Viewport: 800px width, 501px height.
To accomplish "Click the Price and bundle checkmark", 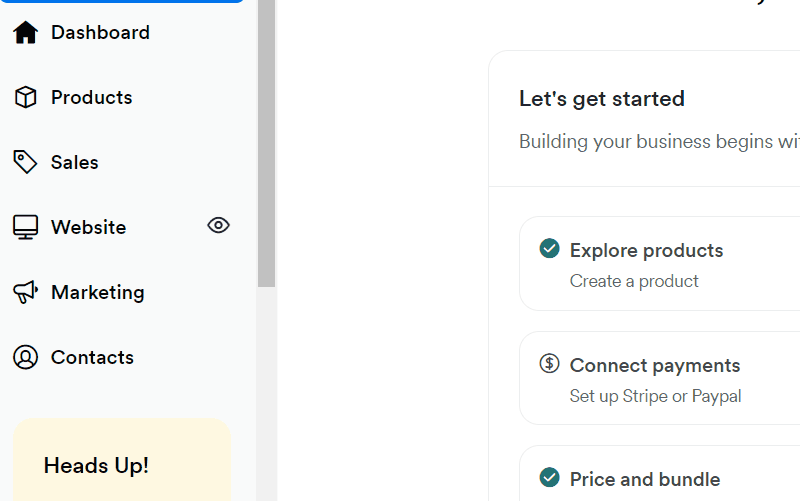I will click(x=549, y=478).
